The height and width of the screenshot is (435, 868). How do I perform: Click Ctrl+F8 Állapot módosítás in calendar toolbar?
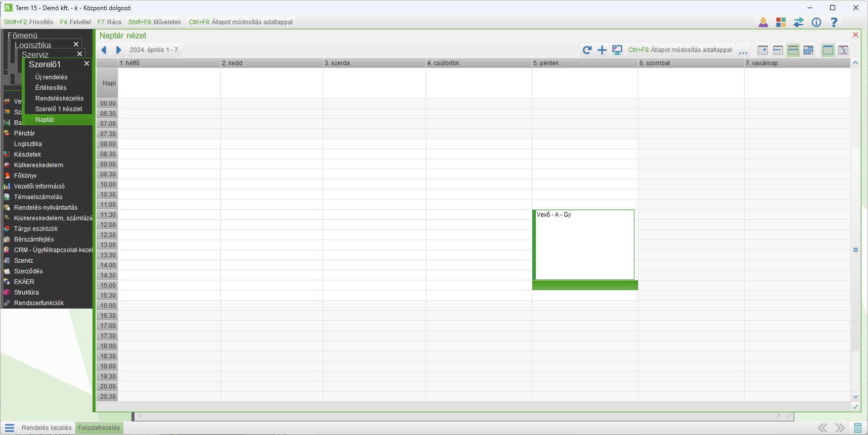pyautogui.click(x=680, y=50)
